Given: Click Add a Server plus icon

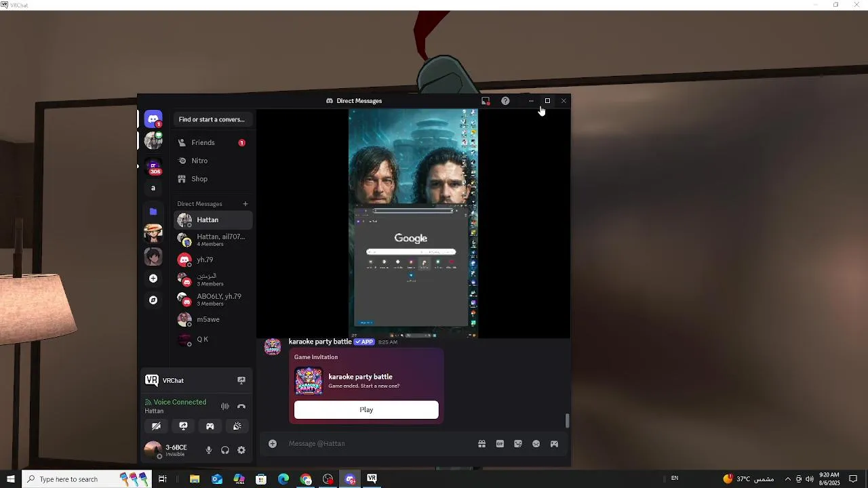Looking at the screenshot, I should coord(153,279).
